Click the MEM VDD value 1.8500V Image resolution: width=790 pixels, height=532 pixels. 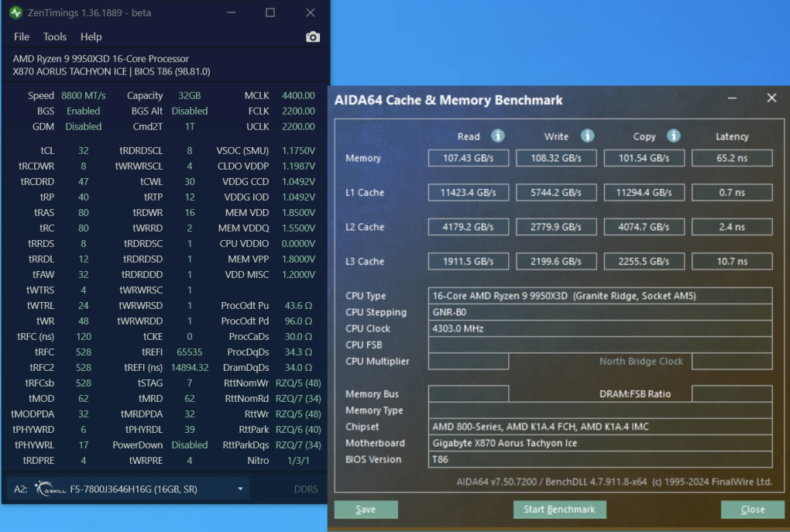(x=298, y=213)
